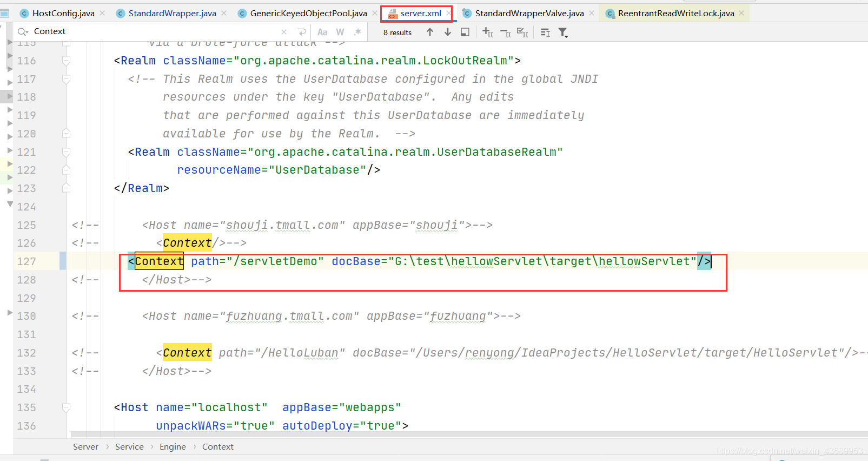Clear the search text with the X
Viewport: 868px width, 461px height.
pos(284,32)
